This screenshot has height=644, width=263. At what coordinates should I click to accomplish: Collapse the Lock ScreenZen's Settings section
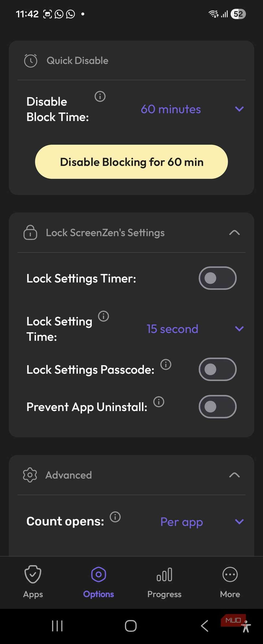(234, 233)
